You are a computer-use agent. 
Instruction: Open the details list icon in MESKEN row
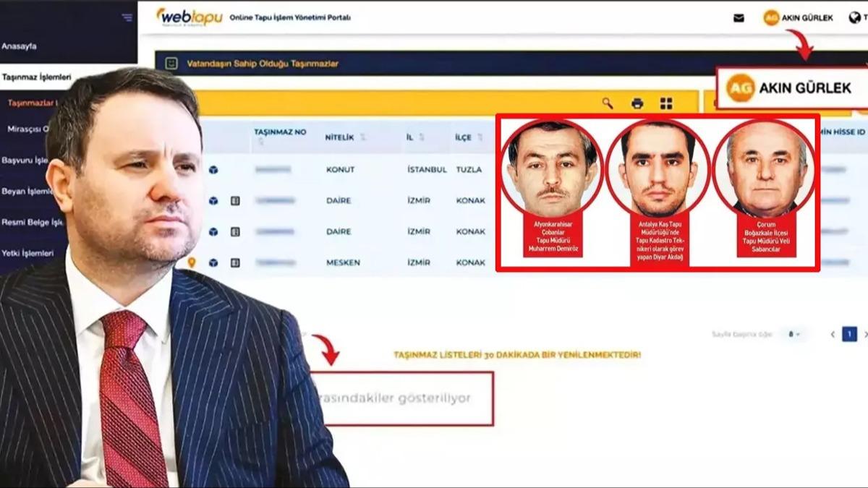[235, 262]
